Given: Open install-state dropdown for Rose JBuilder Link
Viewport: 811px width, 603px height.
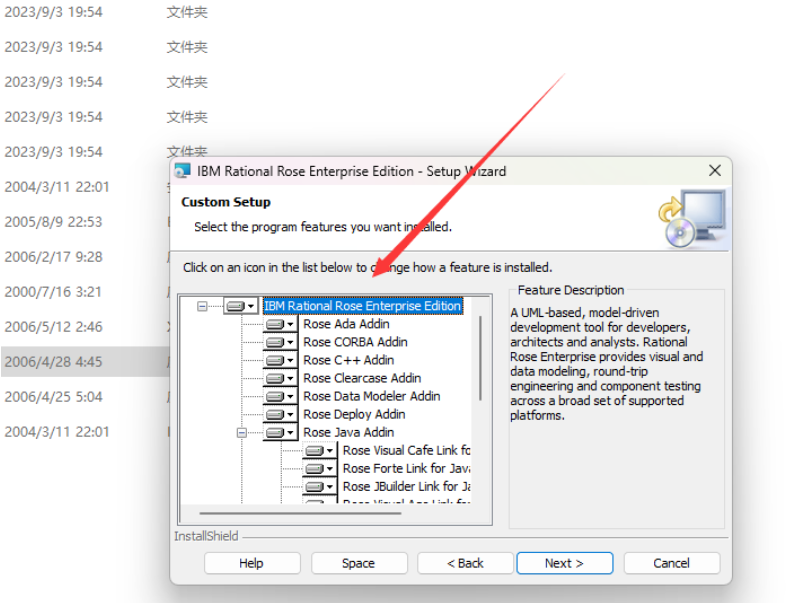Looking at the screenshot, I should click(320, 487).
